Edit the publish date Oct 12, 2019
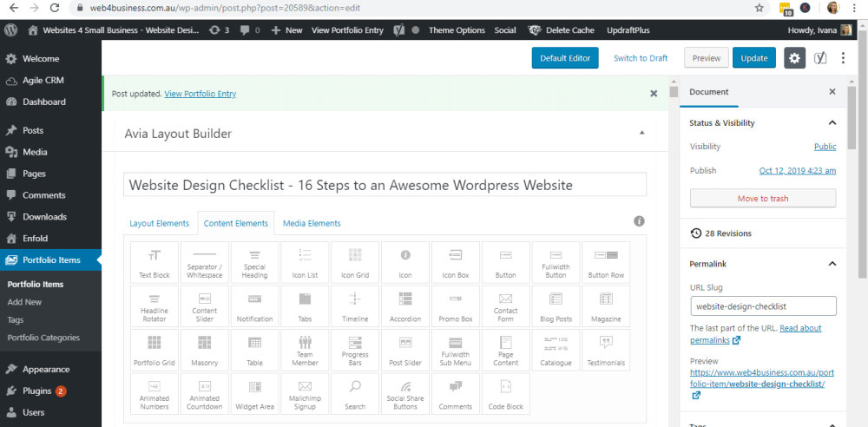The image size is (868, 427). point(798,171)
